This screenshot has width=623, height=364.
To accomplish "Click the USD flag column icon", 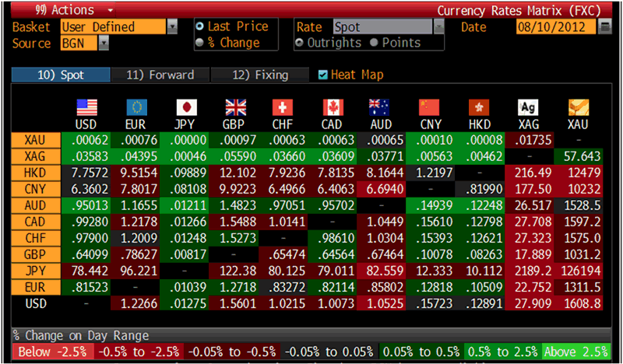I will pyautogui.click(x=86, y=108).
